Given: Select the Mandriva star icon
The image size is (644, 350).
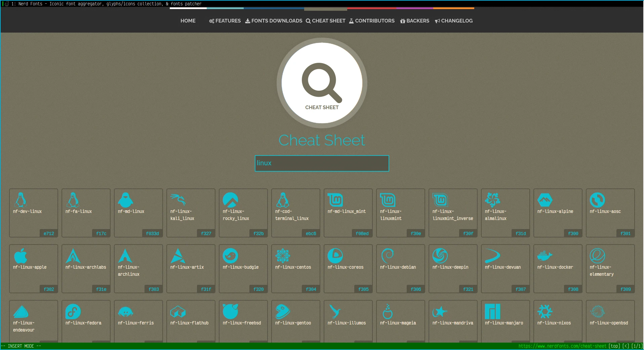Looking at the screenshot, I should click(440, 312).
